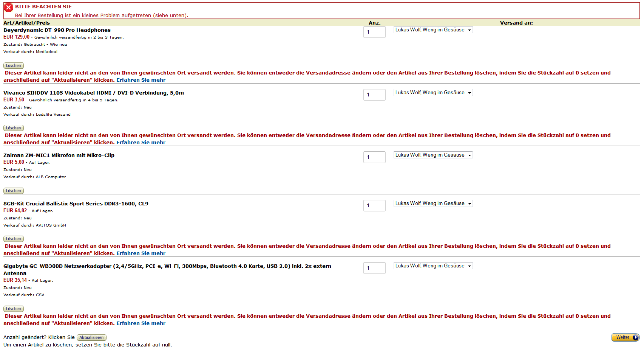Screen dimensions: 644x351
Task: Open shipping address dropdown for Zalman microphone
Action: [x=433, y=155]
